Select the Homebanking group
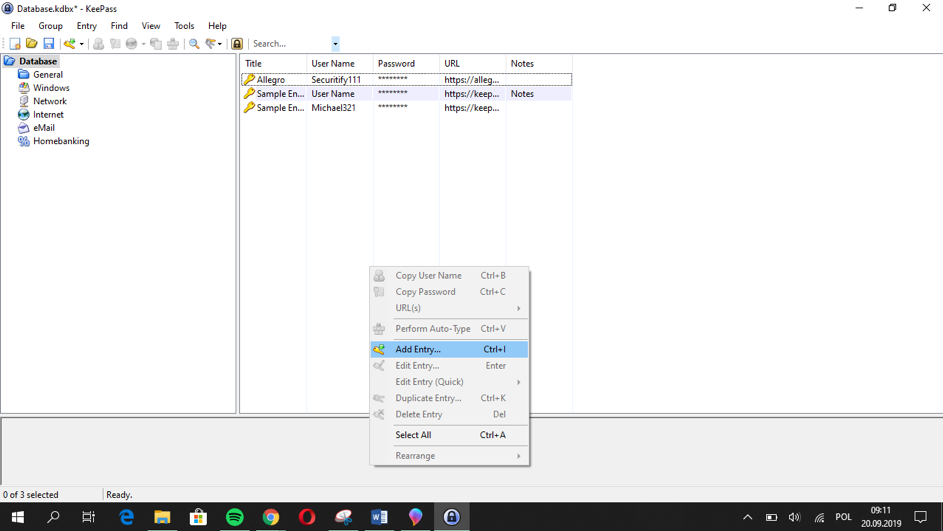The width and height of the screenshot is (943, 531). pyautogui.click(x=61, y=141)
